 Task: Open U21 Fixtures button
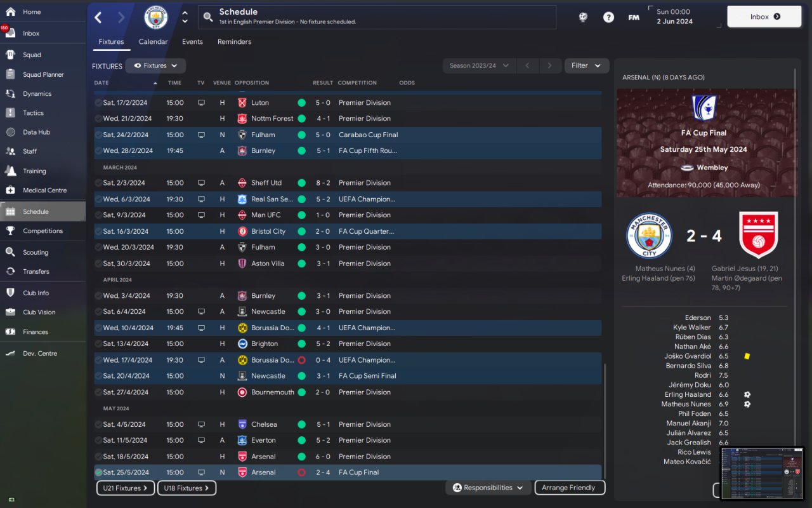click(x=126, y=488)
